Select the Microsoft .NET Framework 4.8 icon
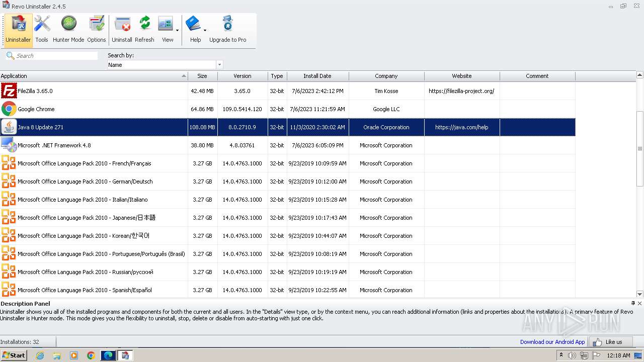The width and height of the screenshot is (644, 362). coord(9,145)
